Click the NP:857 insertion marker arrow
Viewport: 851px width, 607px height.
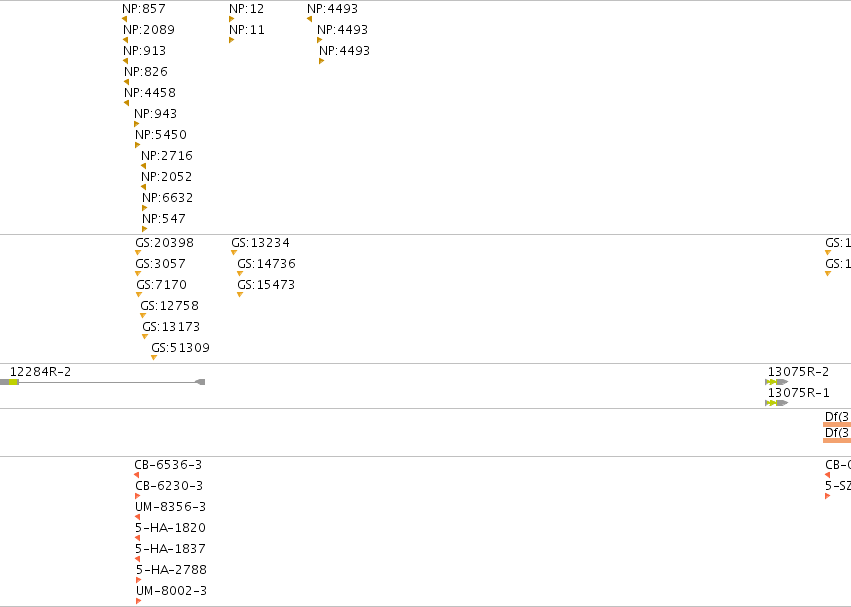point(125,19)
